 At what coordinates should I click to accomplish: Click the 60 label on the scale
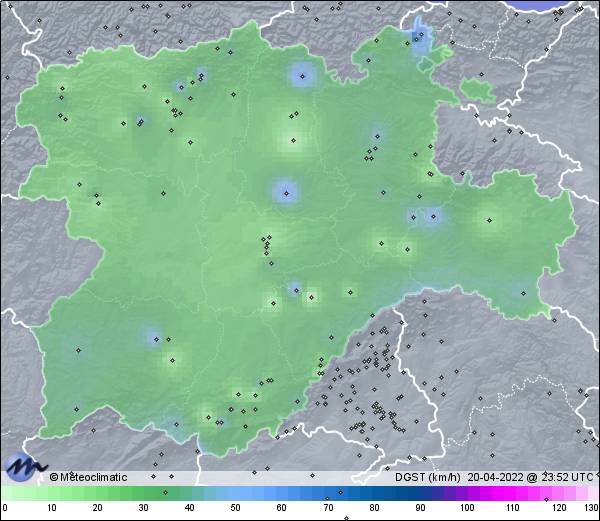point(281,508)
